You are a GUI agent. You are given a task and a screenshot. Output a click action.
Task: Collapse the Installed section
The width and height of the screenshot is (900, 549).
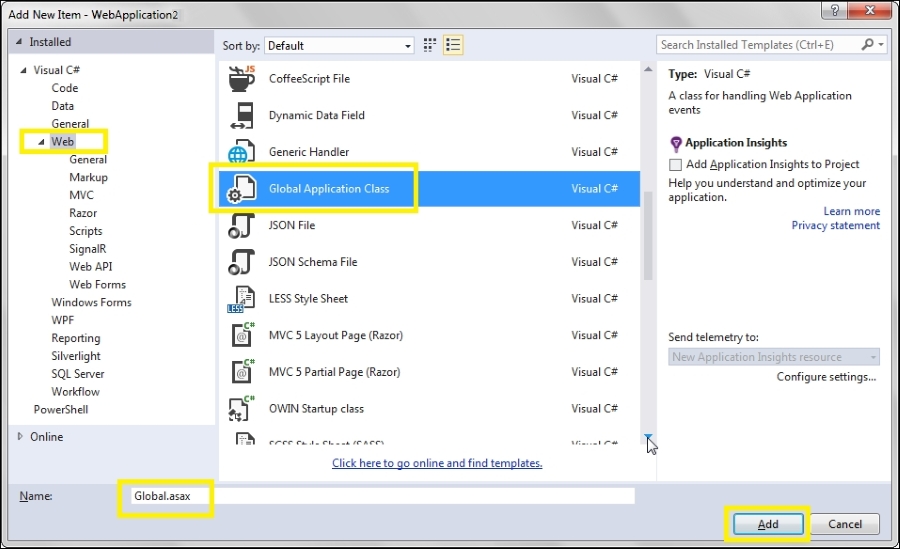(19, 41)
